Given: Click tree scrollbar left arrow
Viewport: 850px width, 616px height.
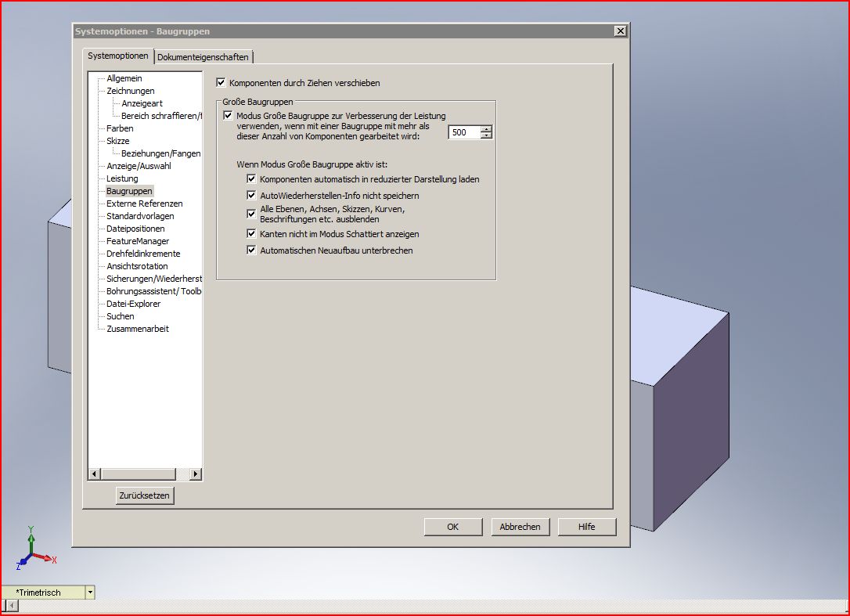Looking at the screenshot, I should [95, 474].
